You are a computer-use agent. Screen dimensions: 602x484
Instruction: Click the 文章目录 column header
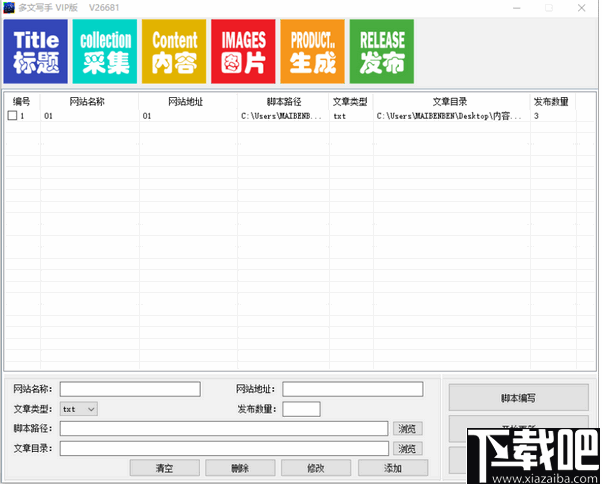pyautogui.click(x=450, y=102)
